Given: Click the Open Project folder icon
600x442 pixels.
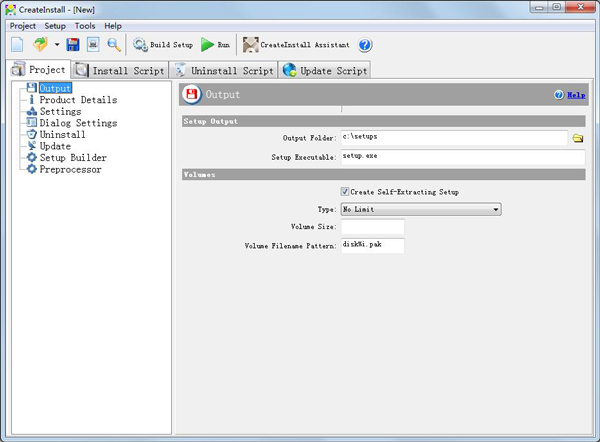Looking at the screenshot, I should tap(41, 45).
